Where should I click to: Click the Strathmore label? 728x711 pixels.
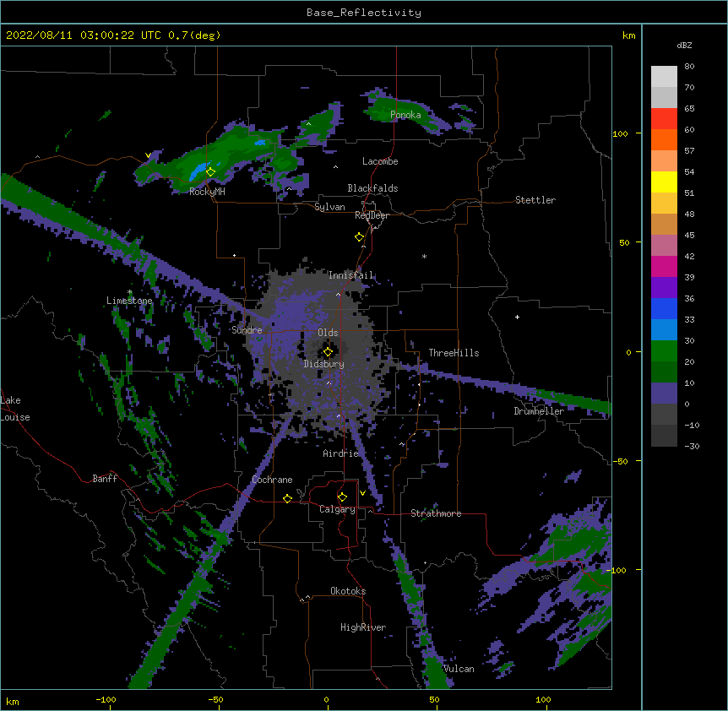point(436,513)
